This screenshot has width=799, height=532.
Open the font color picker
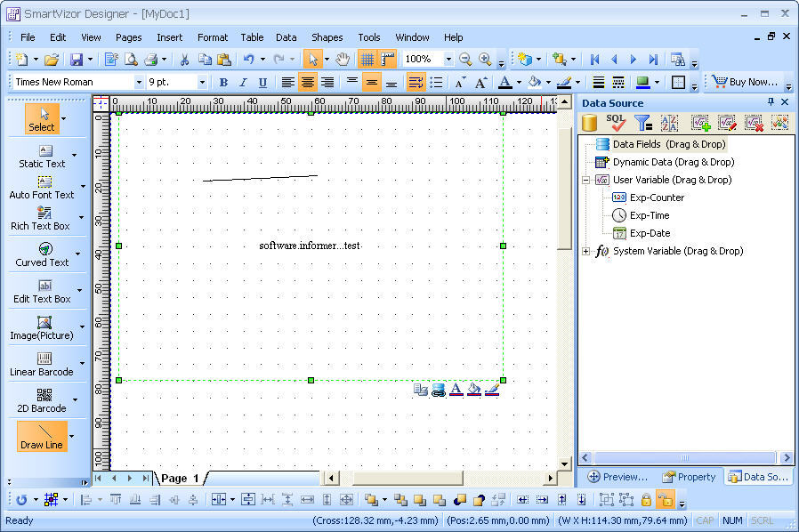(x=517, y=81)
